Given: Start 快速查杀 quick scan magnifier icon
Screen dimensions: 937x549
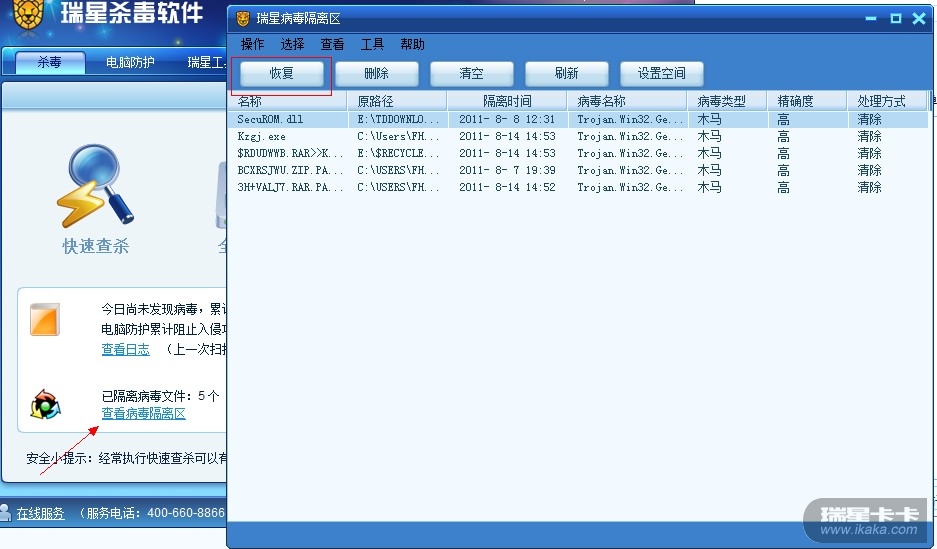Looking at the screenshot, I should [95, 185].
